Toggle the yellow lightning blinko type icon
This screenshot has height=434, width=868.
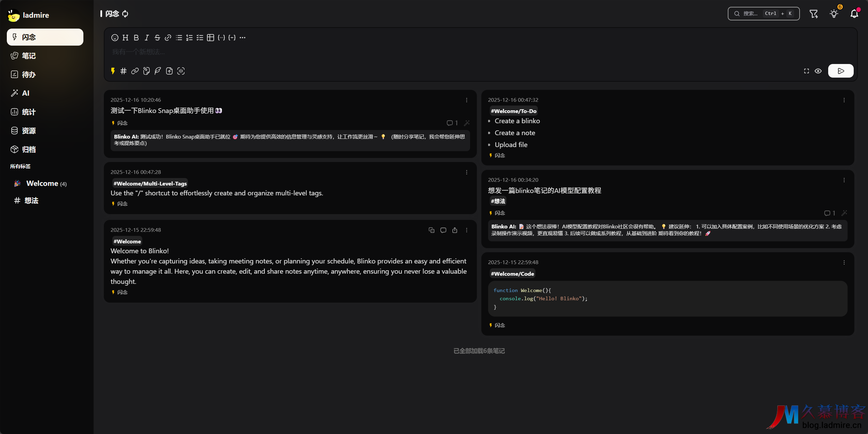113,71
